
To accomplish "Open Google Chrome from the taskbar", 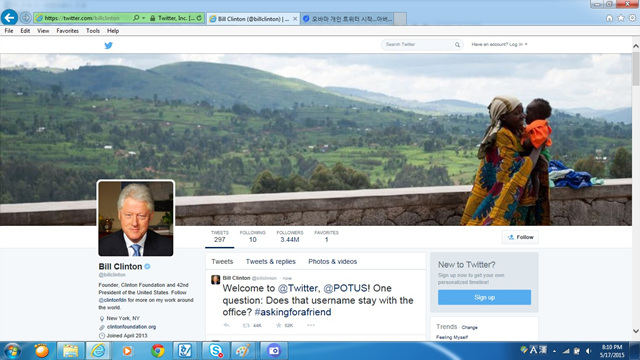I will [158, 351].
